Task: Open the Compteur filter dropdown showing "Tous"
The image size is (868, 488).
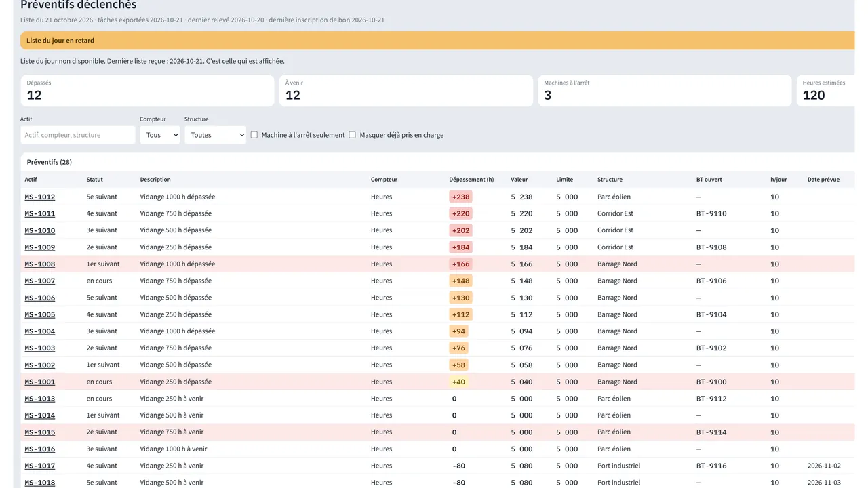Action: pyautogui.click(x=160, y=135)
